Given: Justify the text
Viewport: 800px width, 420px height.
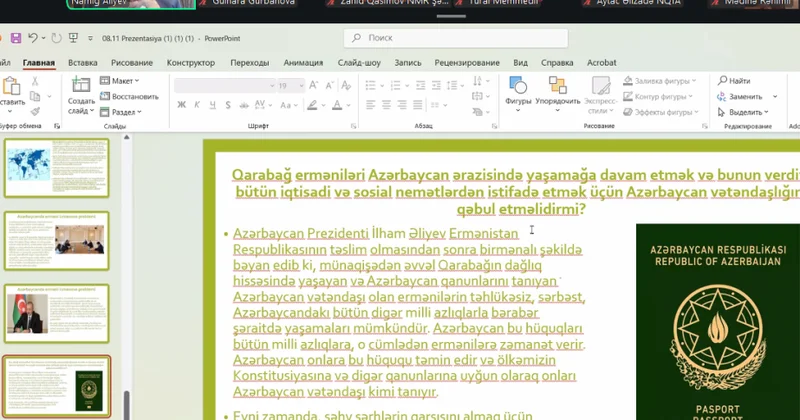Looking at the screenshot, I should [418, 105].
